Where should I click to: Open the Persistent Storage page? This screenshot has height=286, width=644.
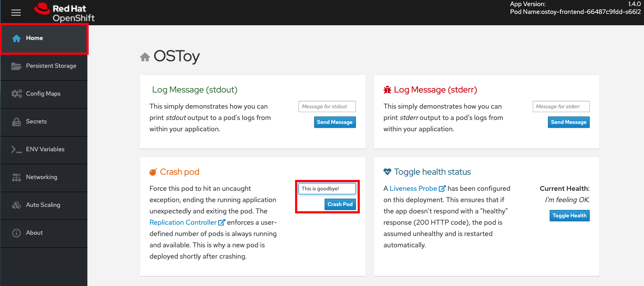[x=51, y=66]
